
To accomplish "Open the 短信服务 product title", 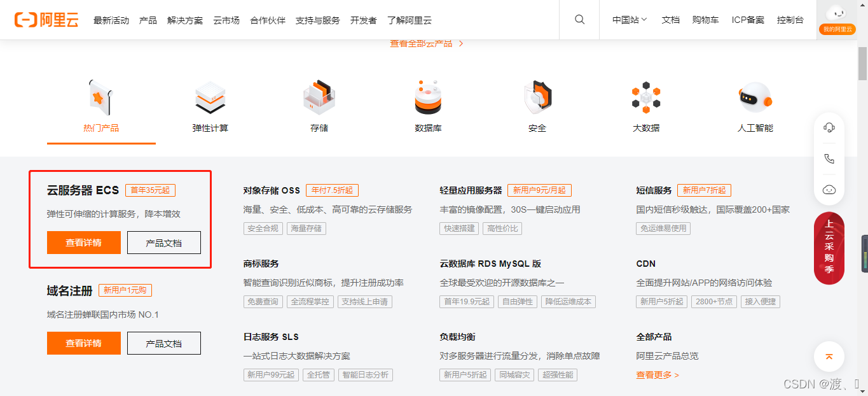I will (654, 190).
